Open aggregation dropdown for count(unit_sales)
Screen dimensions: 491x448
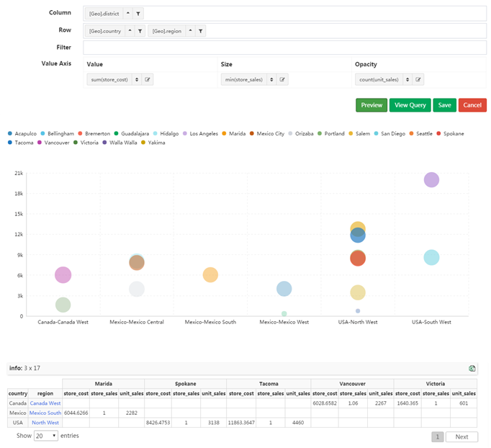pyautogui.click(x=408, y=80)
